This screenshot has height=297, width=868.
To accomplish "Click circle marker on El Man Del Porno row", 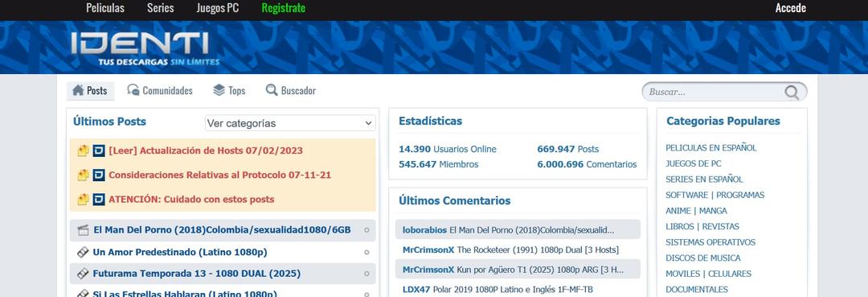I will pos(366,230).
